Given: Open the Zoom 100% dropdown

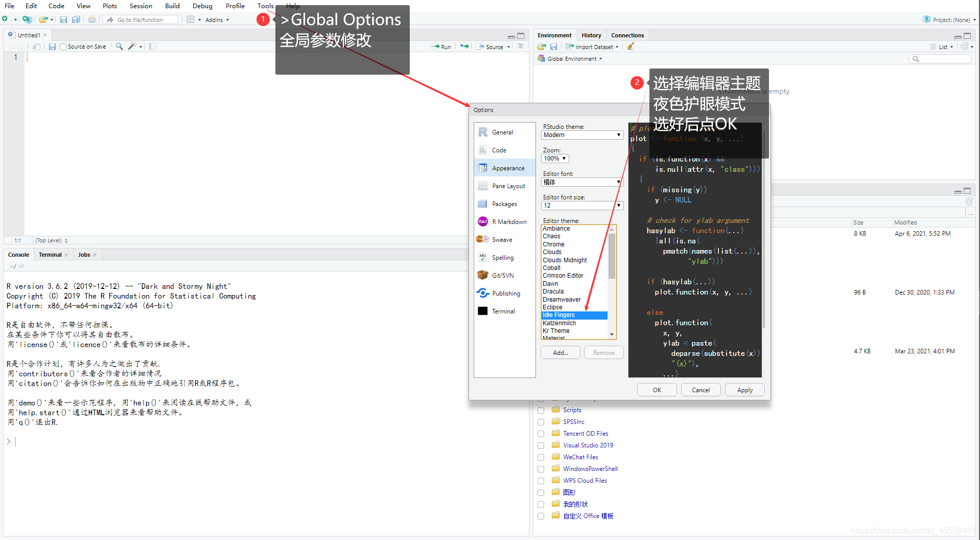Looking at the screenshot, I should (555, 159).
